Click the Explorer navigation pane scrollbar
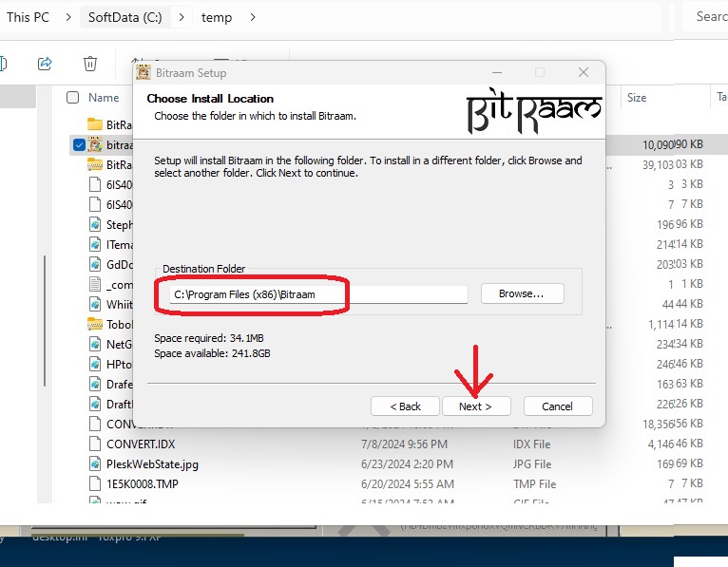The width and height of the screenshot is (728, 567). pyautogui.click(x=45, y=320)
